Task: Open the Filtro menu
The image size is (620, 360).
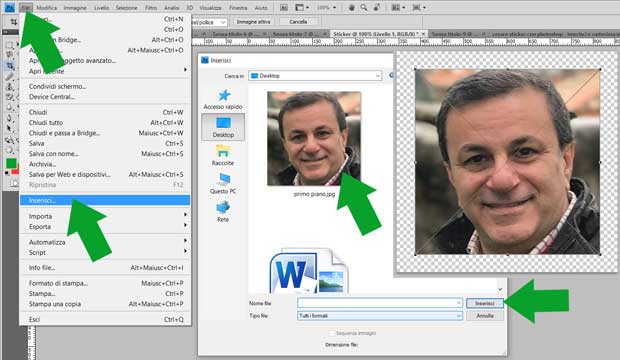Action: 151,8
